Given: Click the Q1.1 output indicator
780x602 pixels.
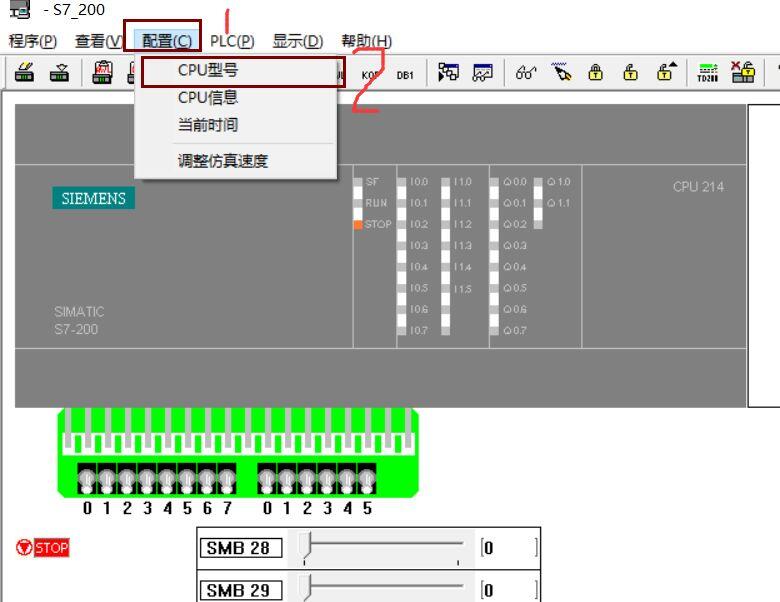Looking at the screenshot, I should [538, 203].
